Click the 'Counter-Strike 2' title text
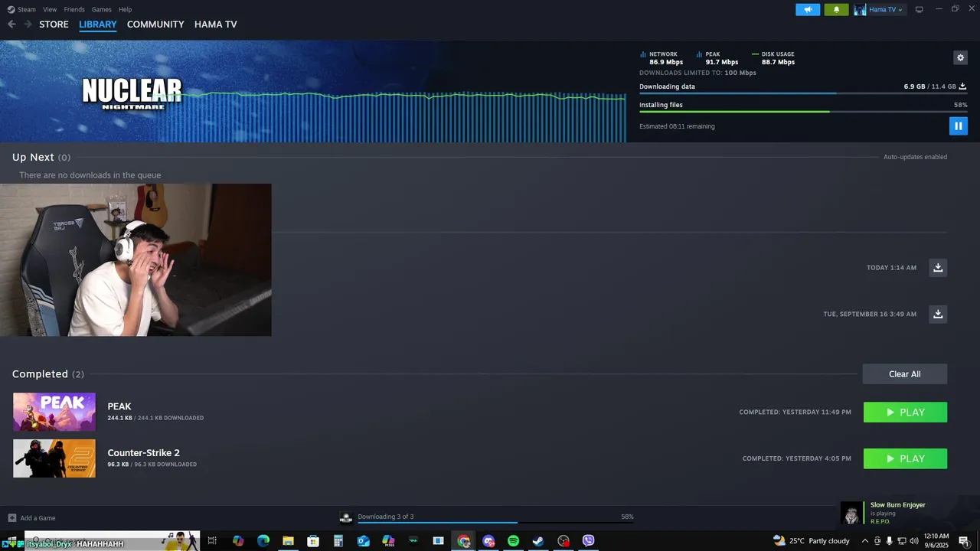 tap(144, 453)
